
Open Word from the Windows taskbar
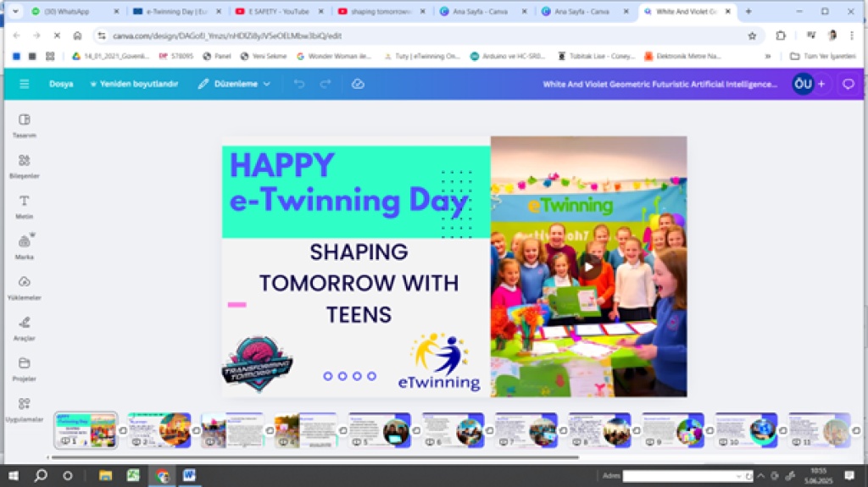click(x=189, y=475)
